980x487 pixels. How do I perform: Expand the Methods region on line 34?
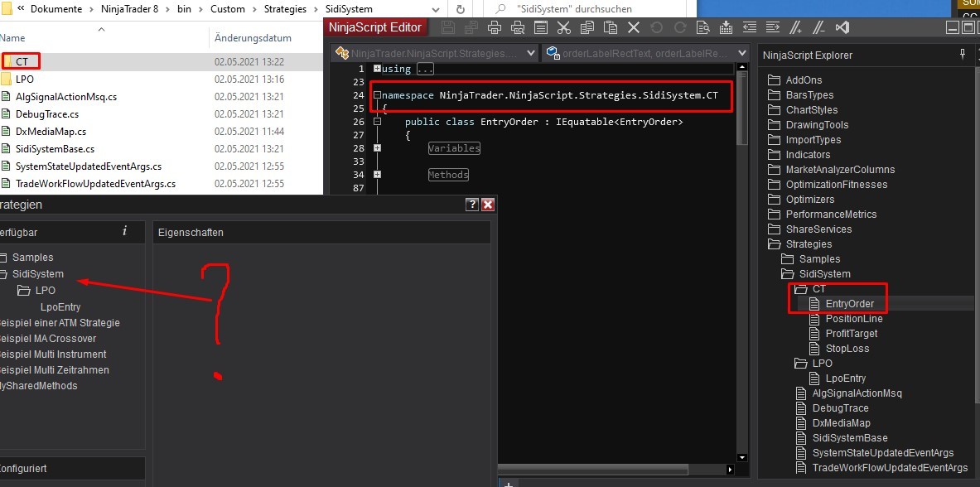click(377, 175)
